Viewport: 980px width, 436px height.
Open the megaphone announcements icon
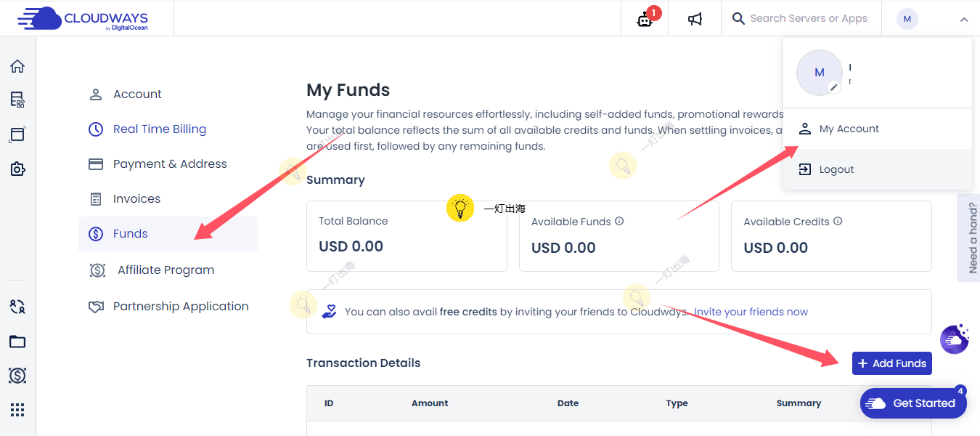pyautogui.click(x=695, y=19)
